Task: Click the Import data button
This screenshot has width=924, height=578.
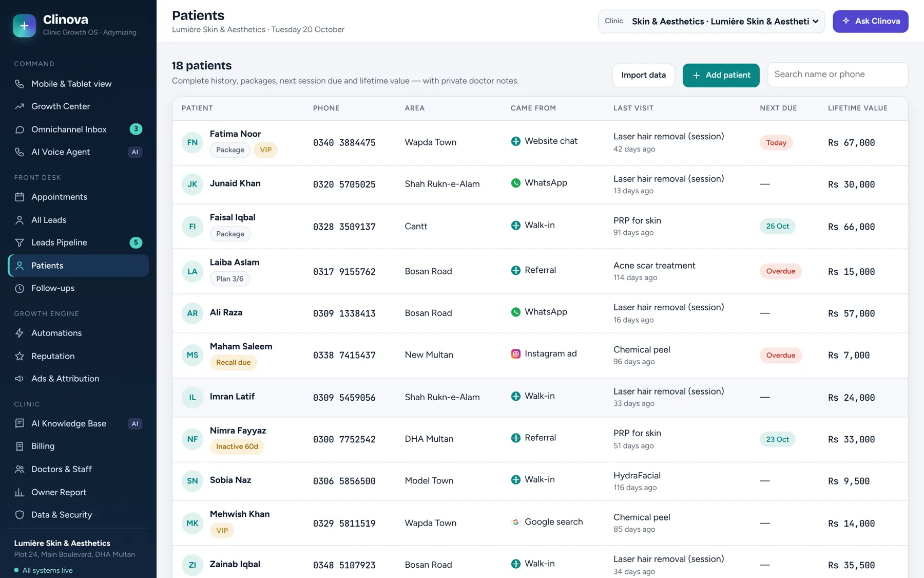Action: [643, 75]
